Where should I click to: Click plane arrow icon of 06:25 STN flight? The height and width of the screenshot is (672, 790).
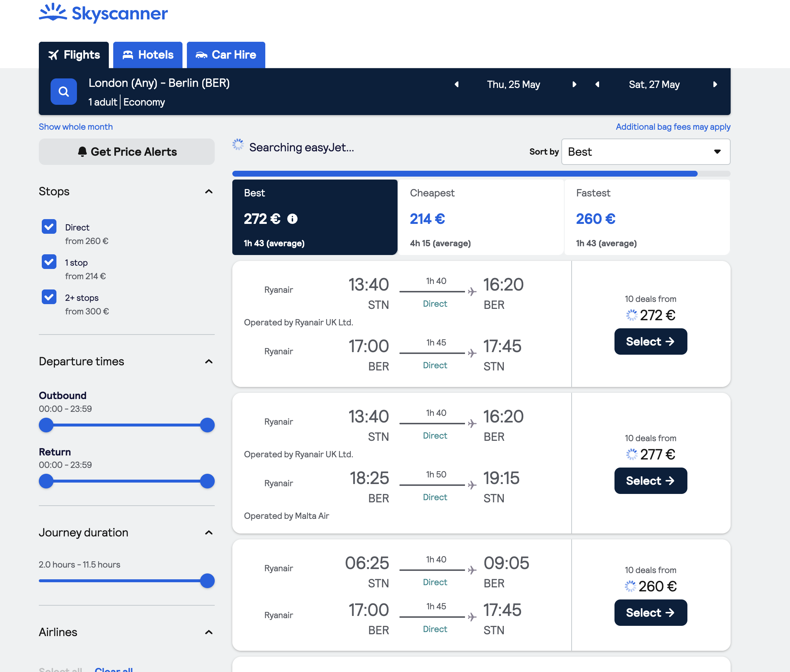(x=472, y=570)
